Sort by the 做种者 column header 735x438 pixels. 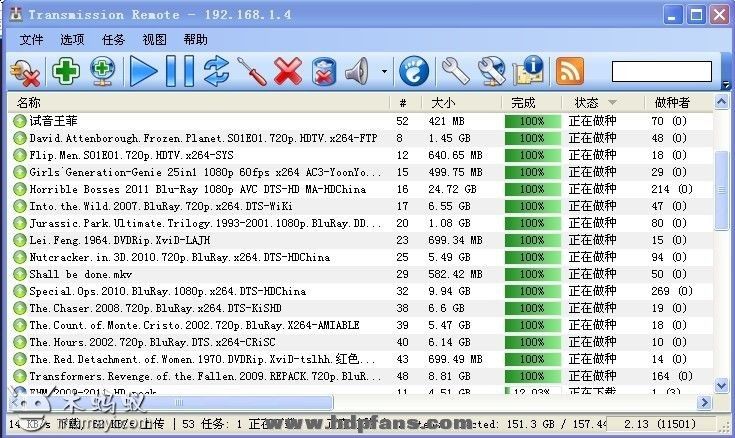click(x=678, y=103)
